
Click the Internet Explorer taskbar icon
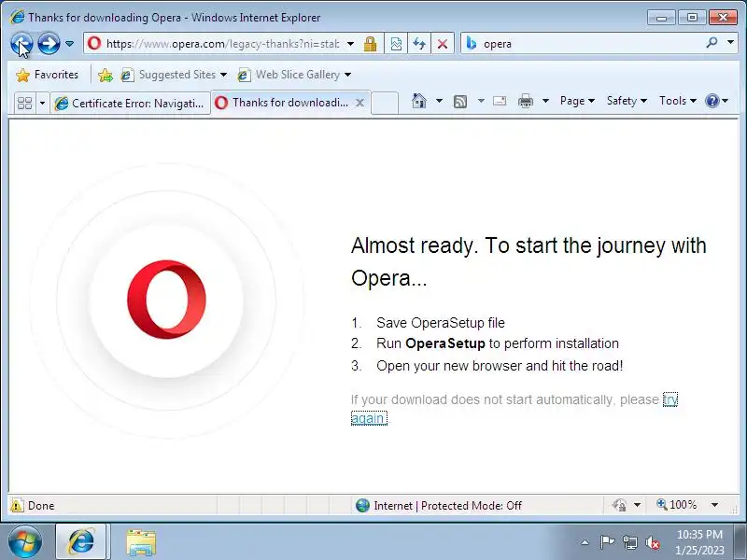coord(81,541)
